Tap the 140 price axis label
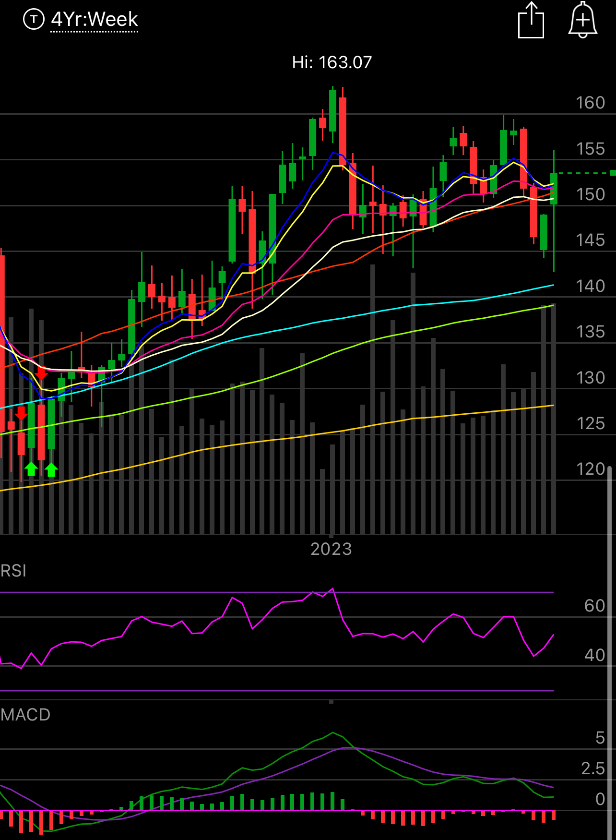The height and width of the screenshot is (840, 616). 590,286
